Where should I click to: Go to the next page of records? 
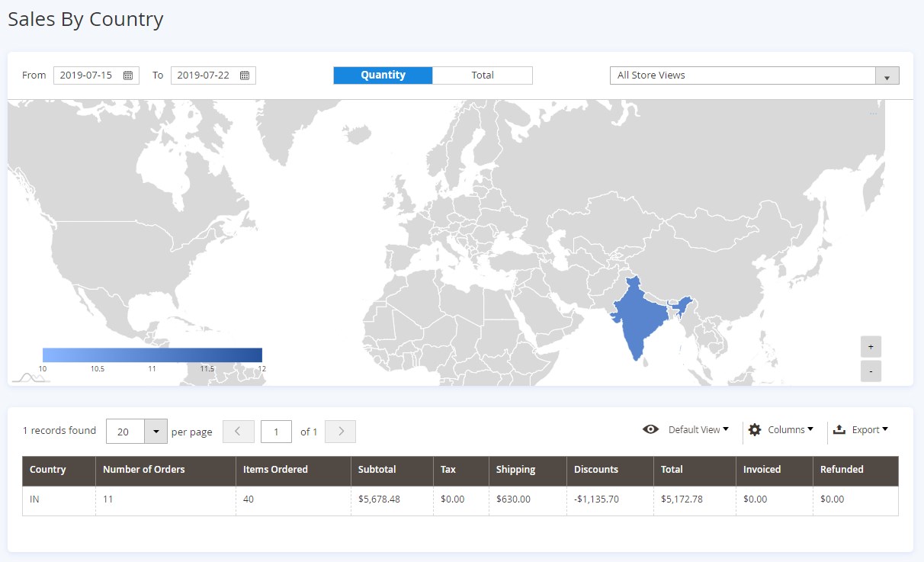tap(341, 432)
